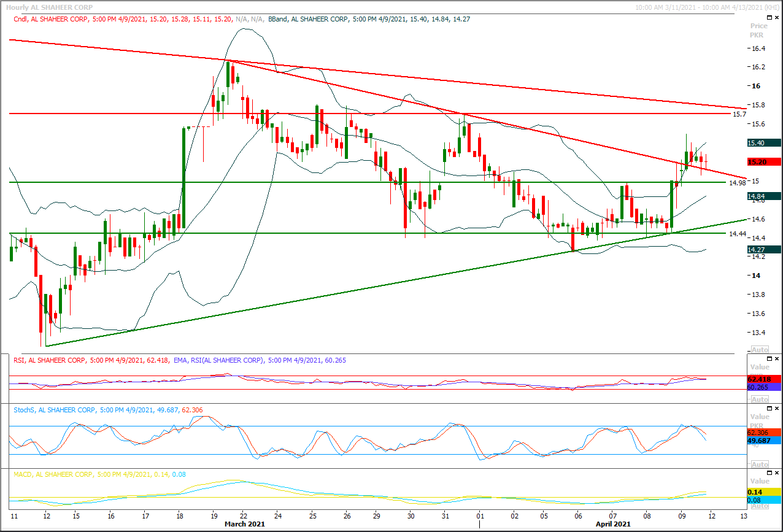Close the main price chart pane
The width and height of the screenshot is (783, 532).
click(778, 19)
